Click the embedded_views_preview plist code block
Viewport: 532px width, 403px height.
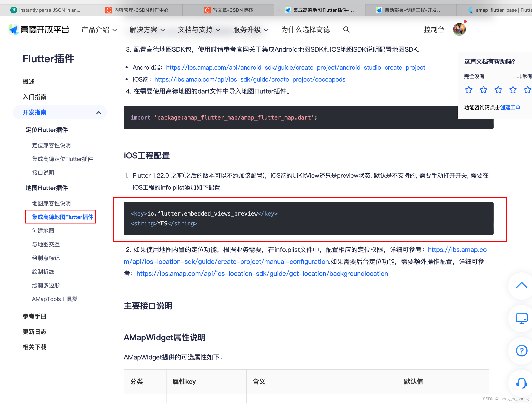pyautogui.click(x=308, y=219)
